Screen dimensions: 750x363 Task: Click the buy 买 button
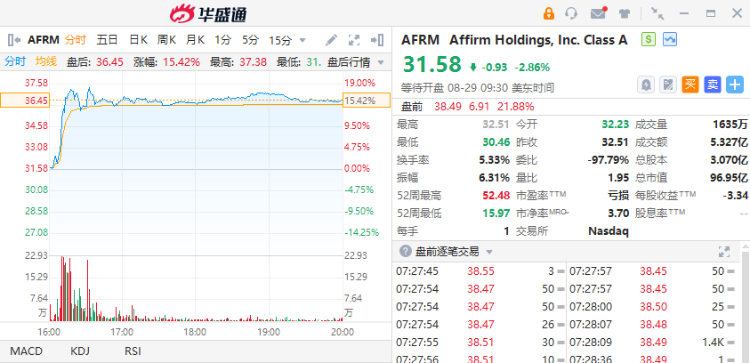pos(690,85)
